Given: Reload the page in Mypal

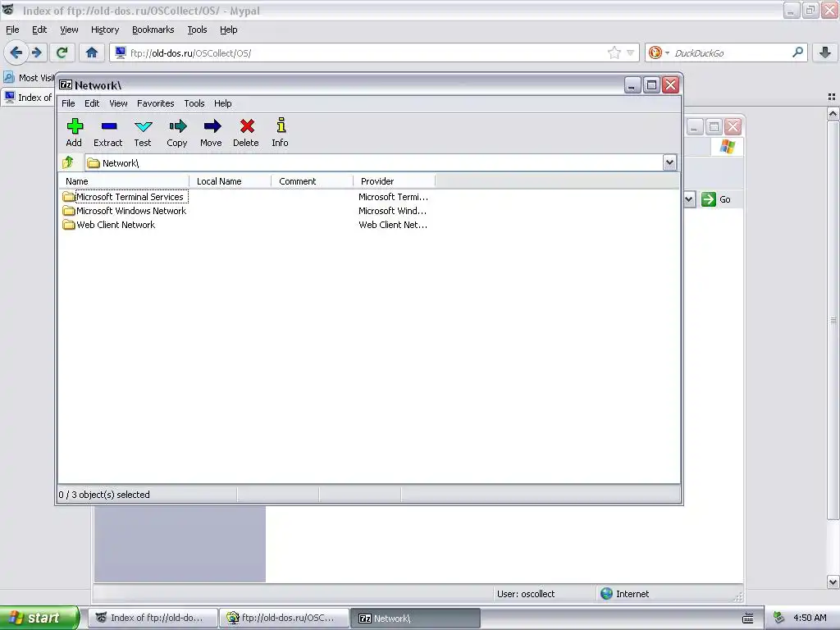Looking at the screenshot, I should tap(62, 52).
